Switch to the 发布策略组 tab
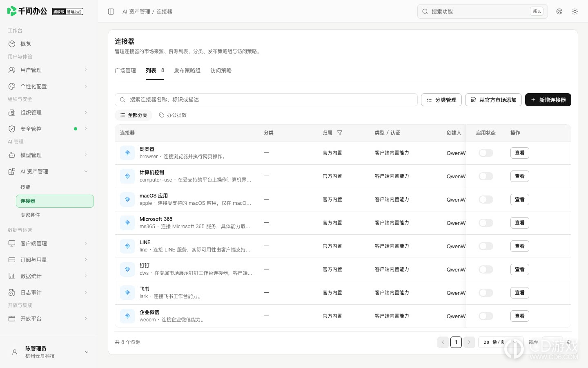 pos(187,70)
